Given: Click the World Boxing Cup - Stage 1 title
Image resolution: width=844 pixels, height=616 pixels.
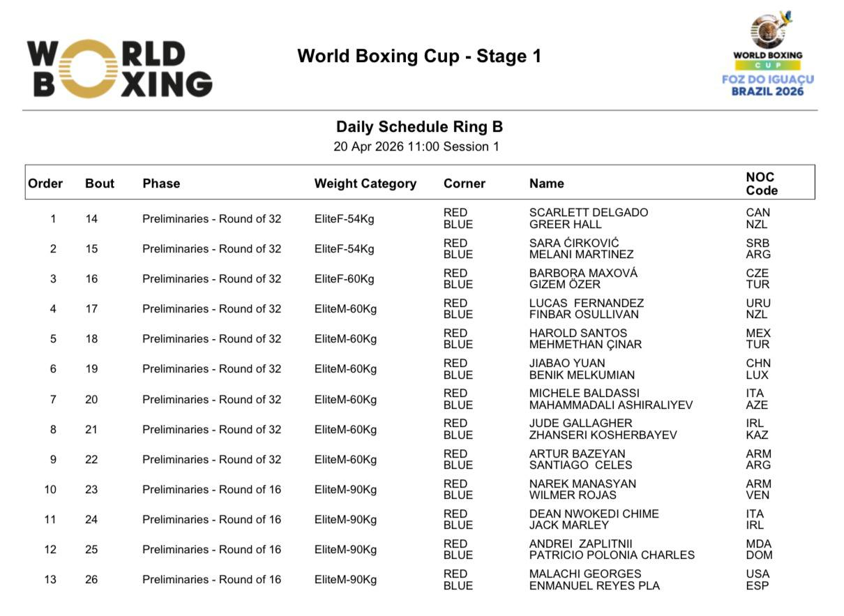Looking at the screenshot, I should click(419, 56).
